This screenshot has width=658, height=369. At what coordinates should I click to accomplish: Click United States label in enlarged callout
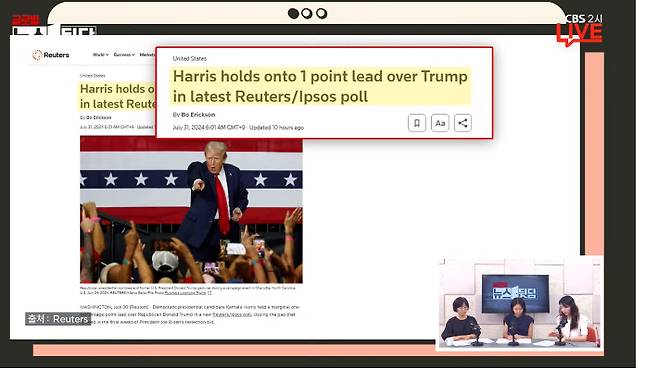pos(190,58)
